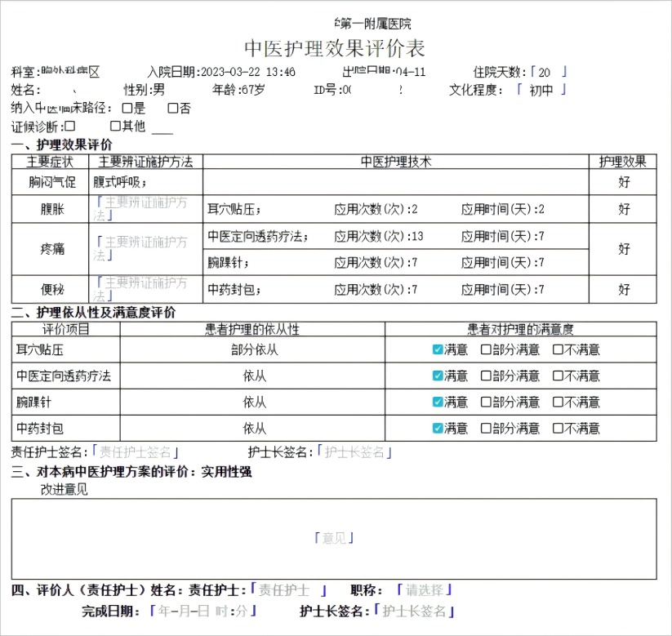
Task: Click the 住院天数 field showing 20
Action: pyautogui.click(x=546, y=72)
